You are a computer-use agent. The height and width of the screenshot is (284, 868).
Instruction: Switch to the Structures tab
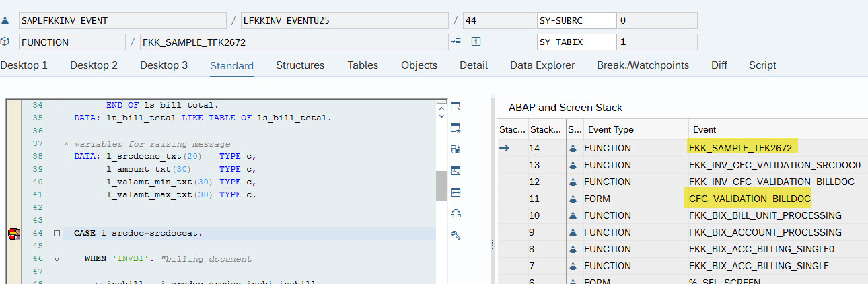coord(300,65)
